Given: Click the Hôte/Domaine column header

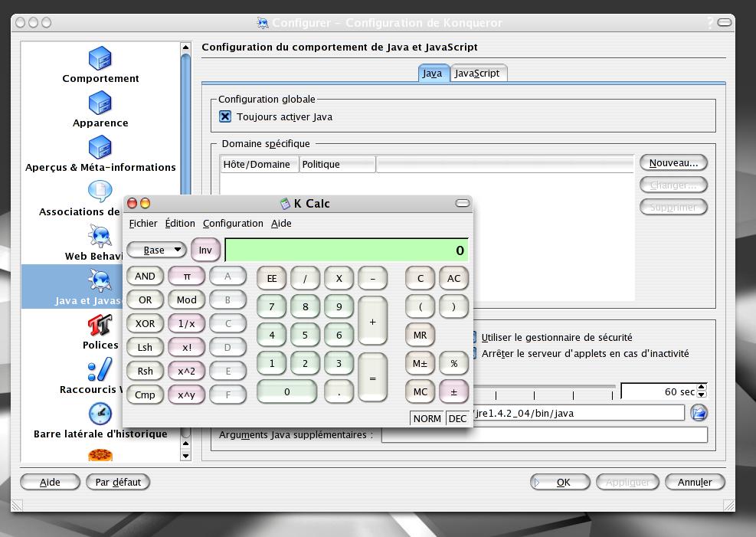Looking at the screenshot, I should click(x=259, y=165).
